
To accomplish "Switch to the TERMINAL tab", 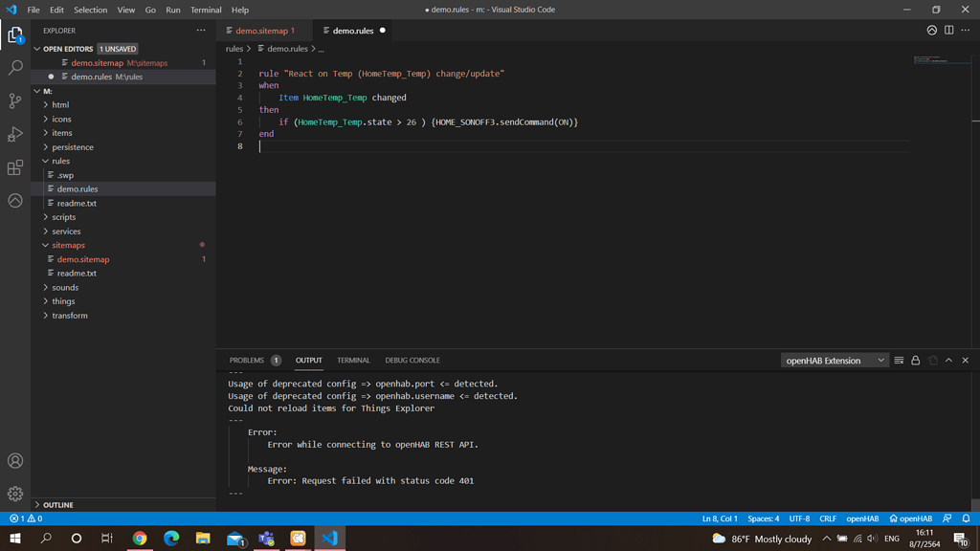I will [x=353, y=360].
